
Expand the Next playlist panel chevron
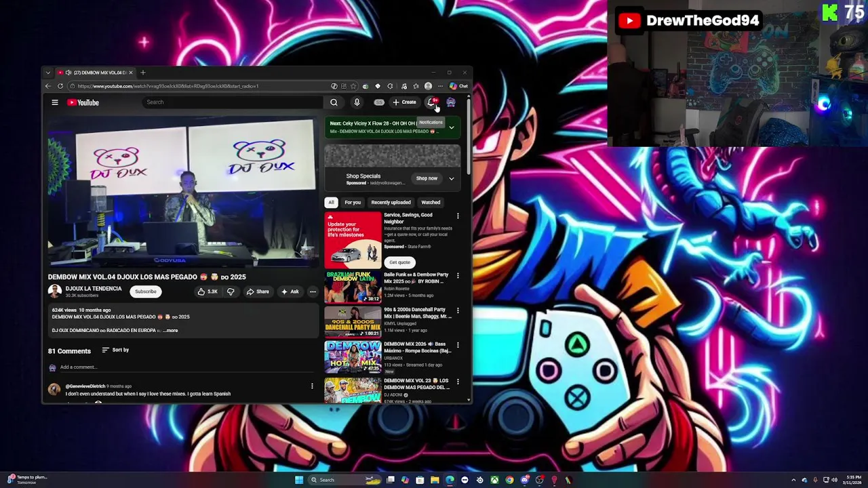[x=451, y=127]
